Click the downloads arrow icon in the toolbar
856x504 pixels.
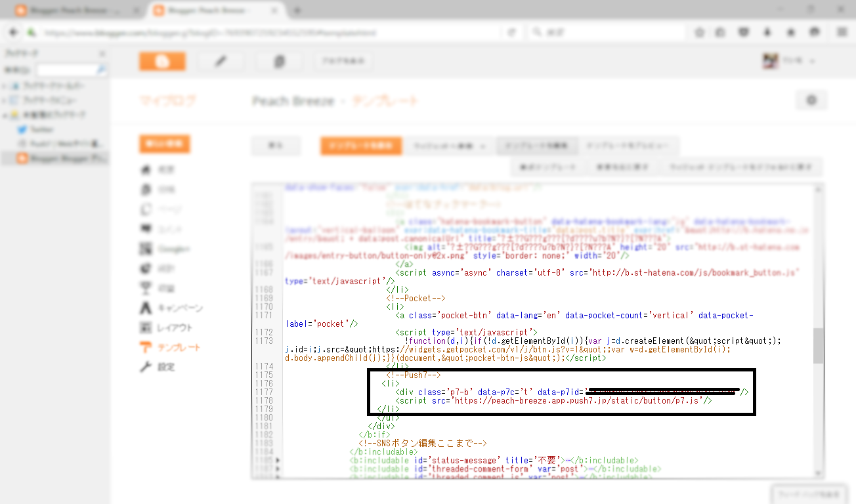point(767,32)
